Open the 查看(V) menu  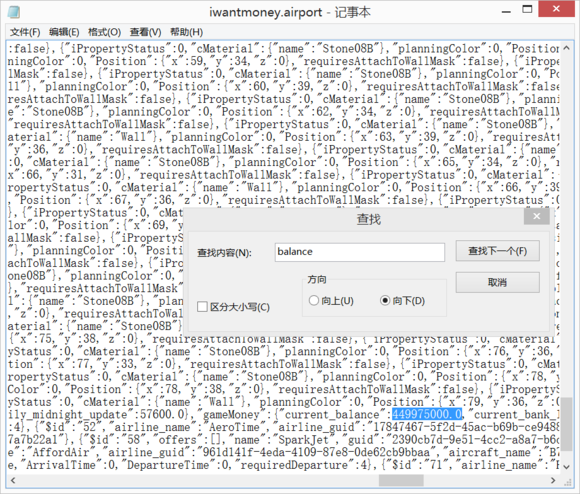tap(145, 32)
